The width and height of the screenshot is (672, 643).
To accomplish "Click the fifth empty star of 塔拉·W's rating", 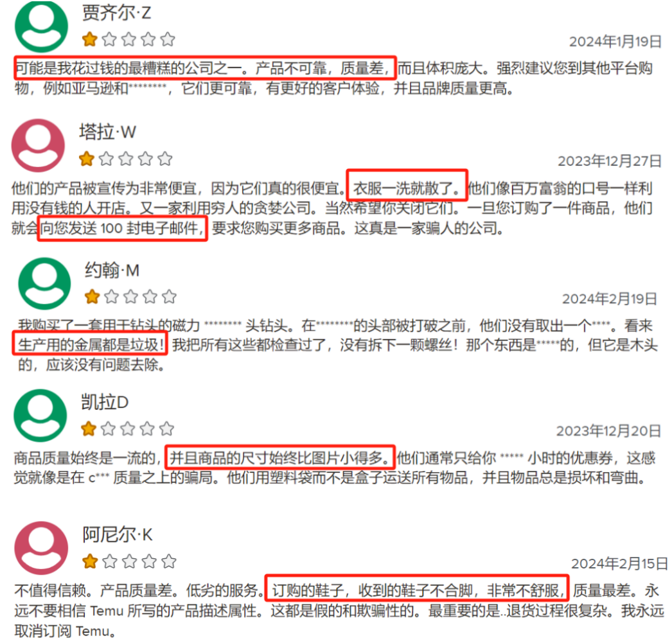I will [x=165, y=159].
